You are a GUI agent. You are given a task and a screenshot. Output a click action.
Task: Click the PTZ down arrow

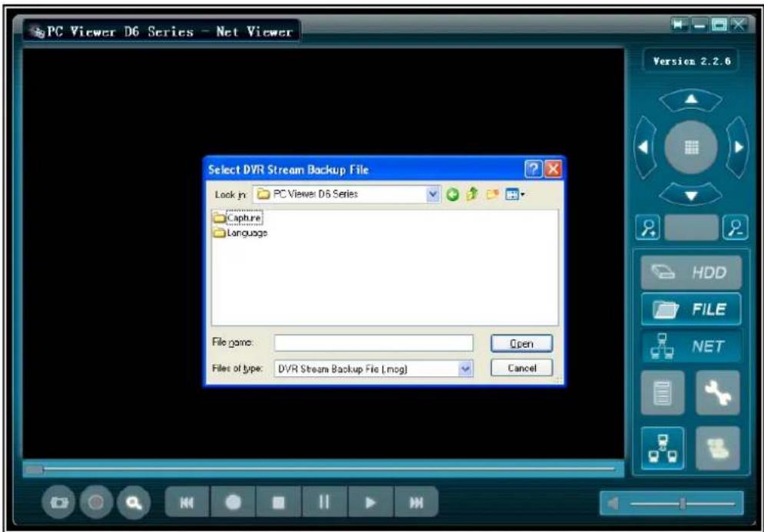click(x=690, y=195)
